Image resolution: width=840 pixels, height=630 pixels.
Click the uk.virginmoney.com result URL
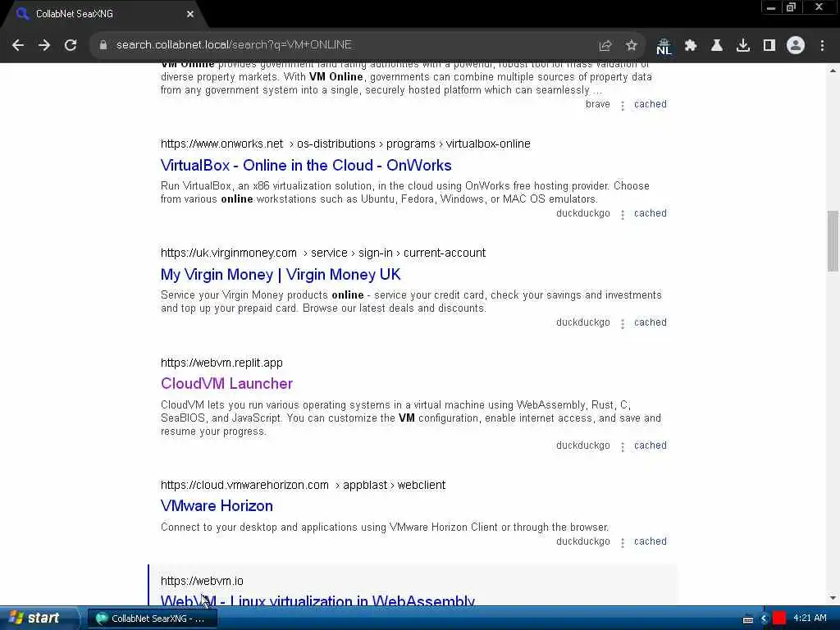point(323,253)
